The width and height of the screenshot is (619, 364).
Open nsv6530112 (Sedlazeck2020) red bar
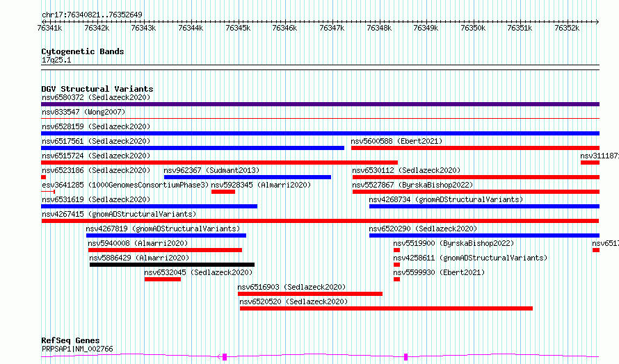(476, 177)
